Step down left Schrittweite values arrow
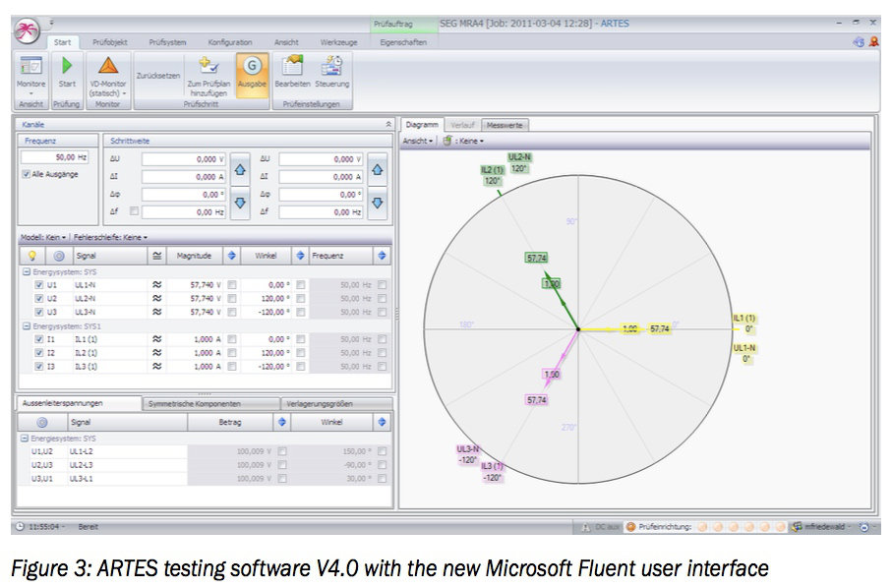Screen dimensions: 892x588 click(x=240, y=203)
